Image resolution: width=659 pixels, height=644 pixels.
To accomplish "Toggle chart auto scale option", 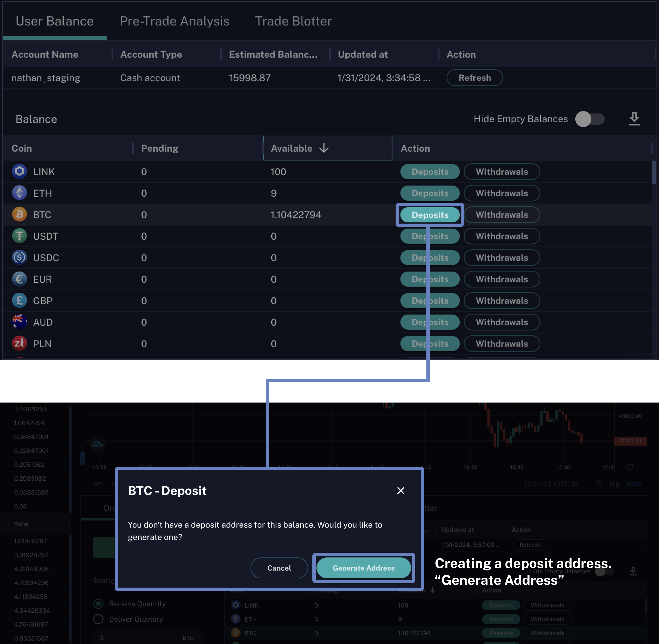I will coord(633,483).
